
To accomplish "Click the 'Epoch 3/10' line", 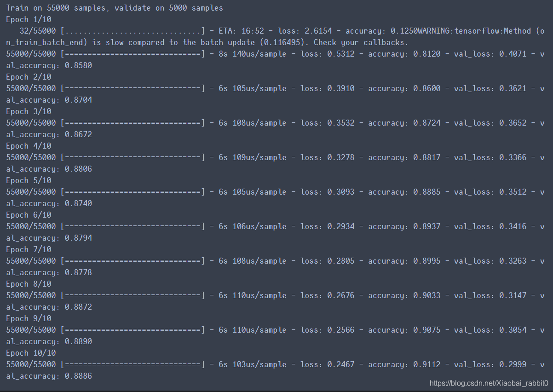I will coord(29,111).
